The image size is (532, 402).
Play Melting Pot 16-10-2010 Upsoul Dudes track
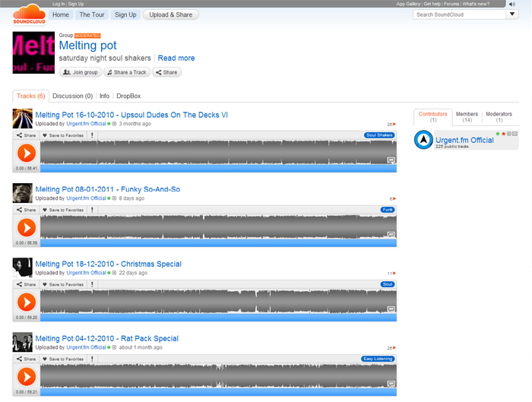pyautogui.click(x=27, y=153)
